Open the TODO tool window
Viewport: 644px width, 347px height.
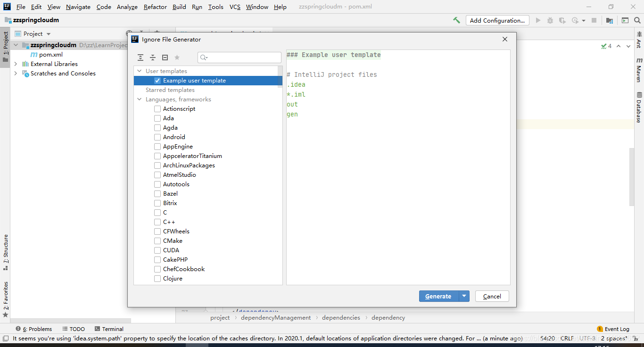(74, 329)
